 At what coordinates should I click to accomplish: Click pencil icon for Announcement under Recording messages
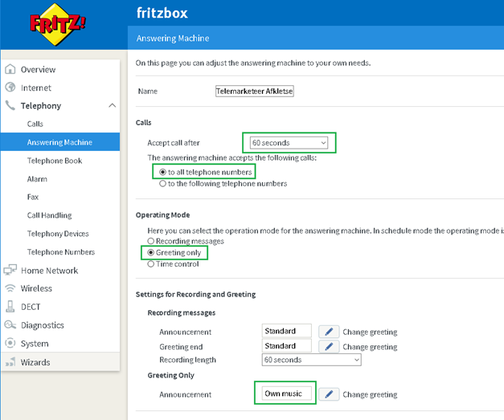[329, 332]
